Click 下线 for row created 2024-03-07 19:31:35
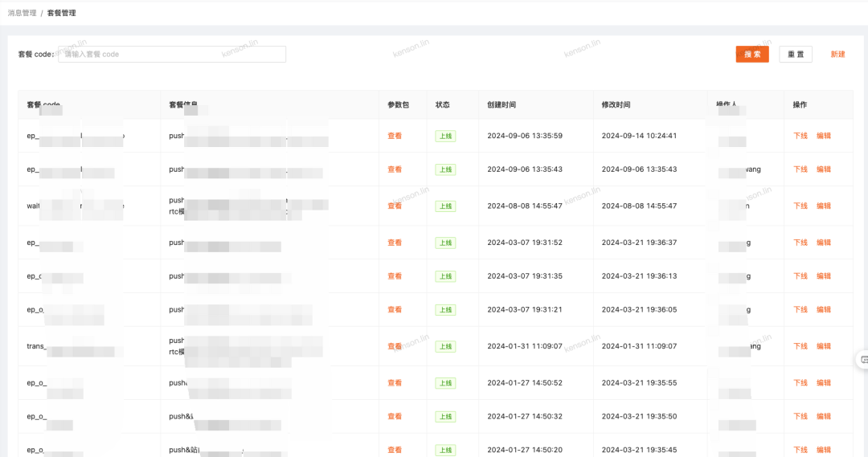Screen dimensions: 868x457 pyautogui.click(x=800, y=276)
